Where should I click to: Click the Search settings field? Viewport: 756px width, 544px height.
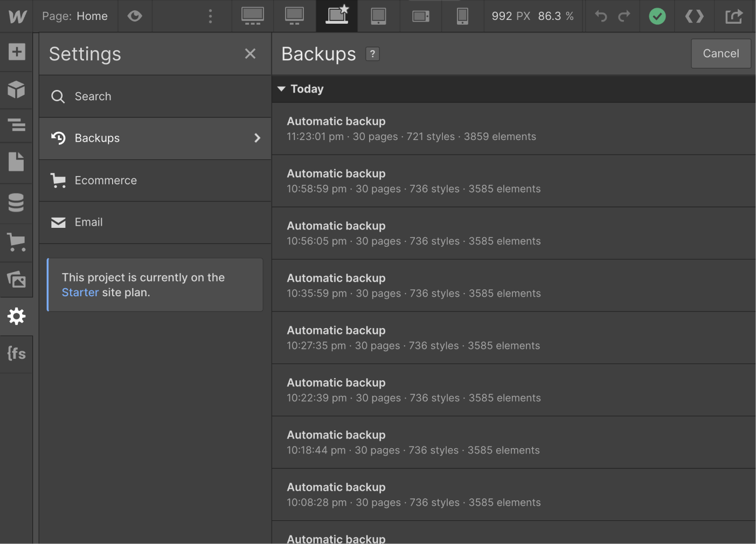click(155, 96)
